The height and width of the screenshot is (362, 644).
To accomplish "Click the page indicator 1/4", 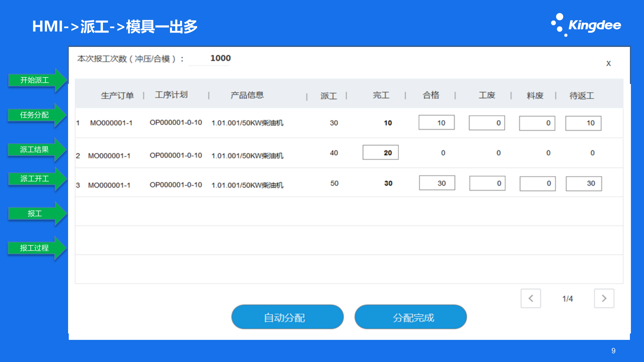I will tap(568, 298).
